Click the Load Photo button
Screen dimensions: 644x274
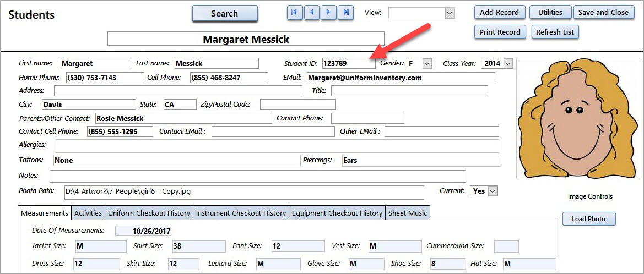point(588,219)
